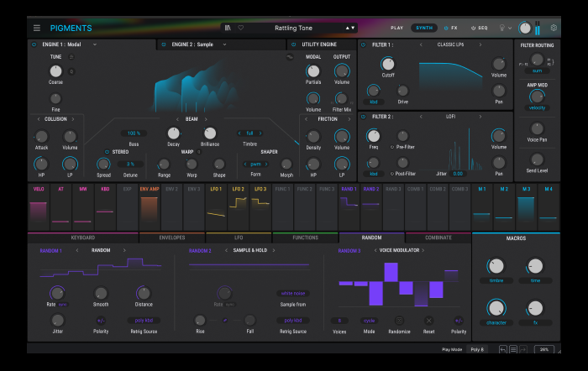Switch to previous Filter 2 type before LOFI
The image size is (588, 371).
pyautogui.click(x=421, y=117)
